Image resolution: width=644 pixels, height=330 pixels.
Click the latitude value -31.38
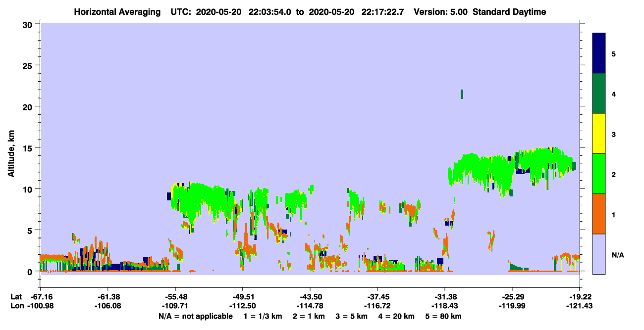[x=445, y=297]
